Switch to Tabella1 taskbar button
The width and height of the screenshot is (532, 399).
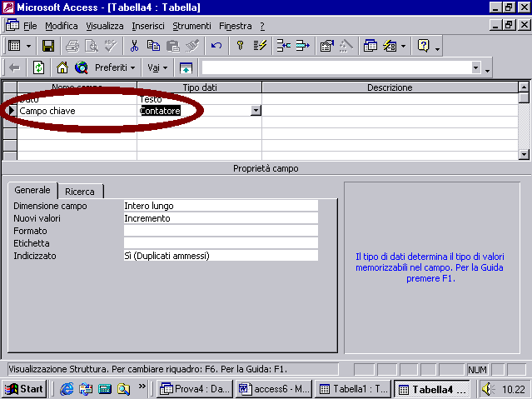pyautogui.click(x=353, y=389)
